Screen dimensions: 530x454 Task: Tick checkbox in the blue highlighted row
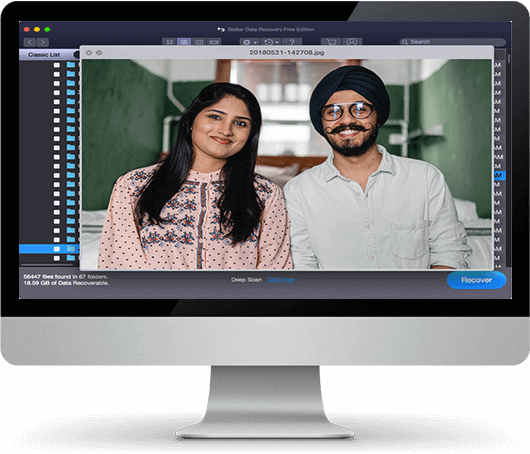tap(57, 249)
